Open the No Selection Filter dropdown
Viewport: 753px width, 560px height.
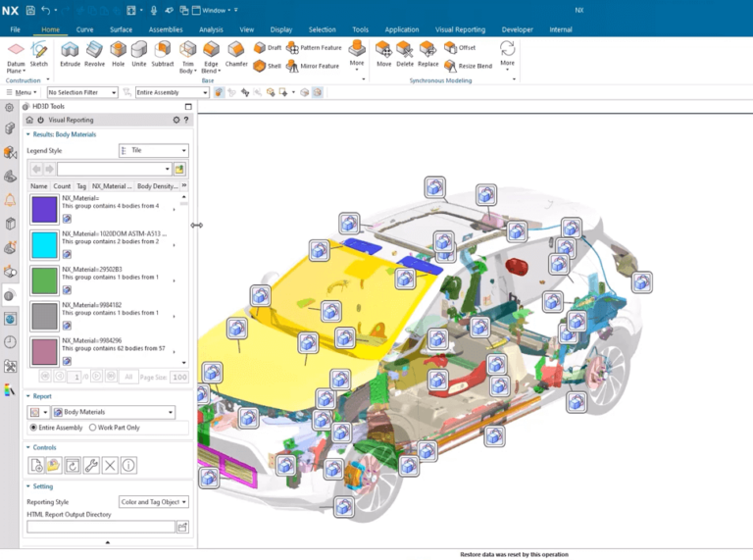click(82, 92)
